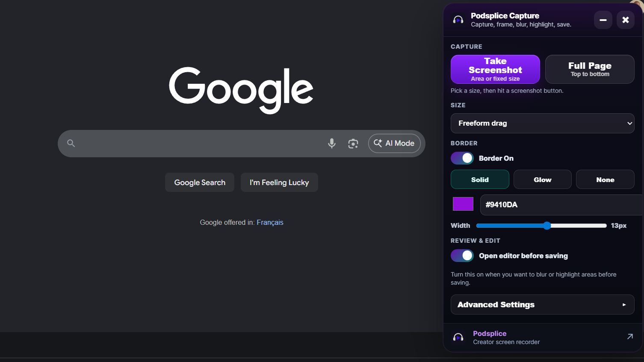Screen dimensions: 644x362
Task: Click the Google Search button
Action: coord(200,182)
